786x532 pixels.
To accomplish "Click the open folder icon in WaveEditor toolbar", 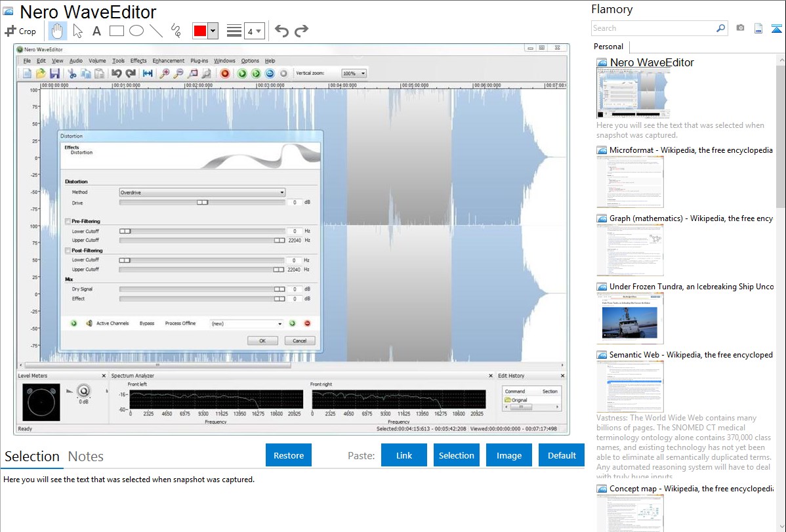I will [x=41, y=73].
